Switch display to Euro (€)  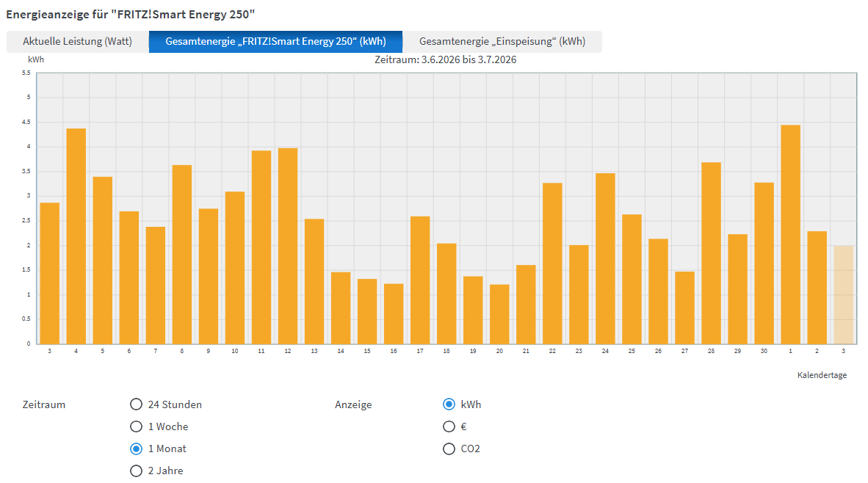pos(449,426)
